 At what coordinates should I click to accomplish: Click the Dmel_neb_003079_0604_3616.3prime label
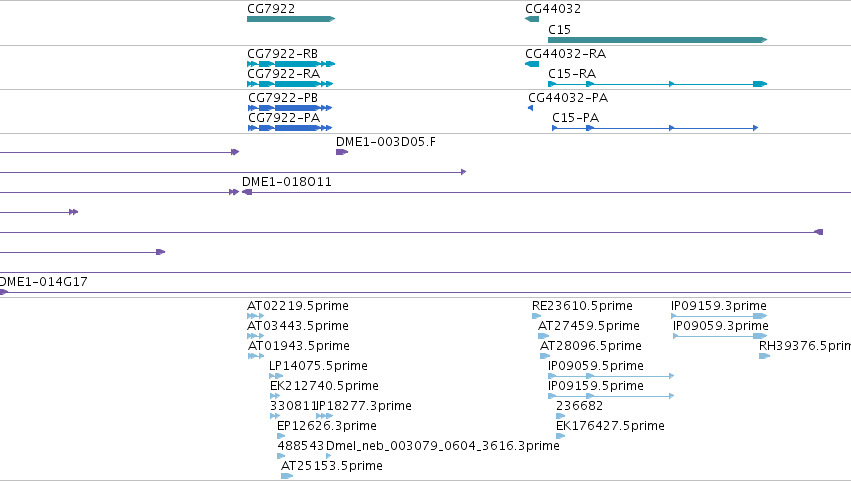click(x=443, y=446)
